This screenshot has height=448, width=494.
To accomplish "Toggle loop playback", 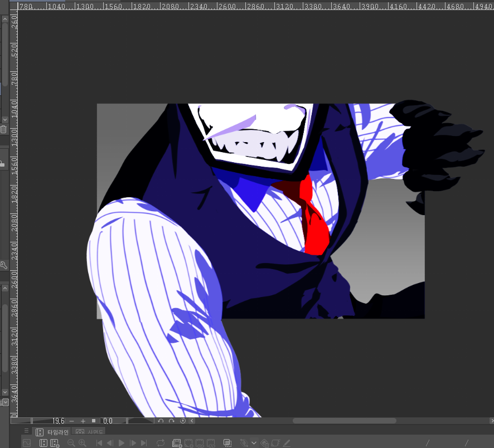I will click(161, 443).
